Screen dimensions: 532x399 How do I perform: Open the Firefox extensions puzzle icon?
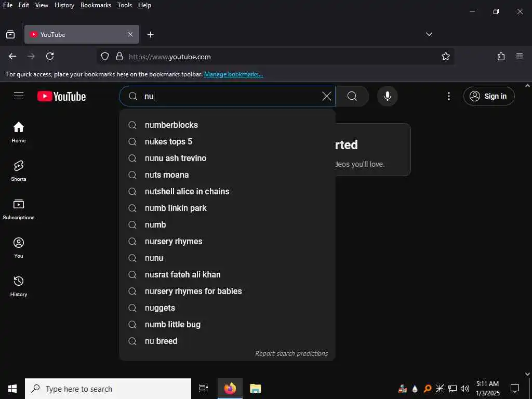point(501,56)
